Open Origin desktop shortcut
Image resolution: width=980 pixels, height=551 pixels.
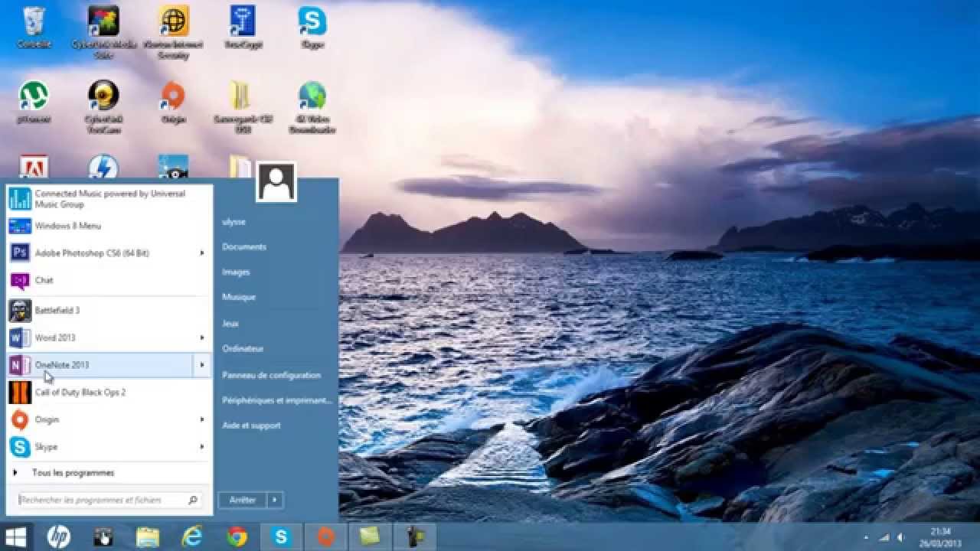point(174,101)
